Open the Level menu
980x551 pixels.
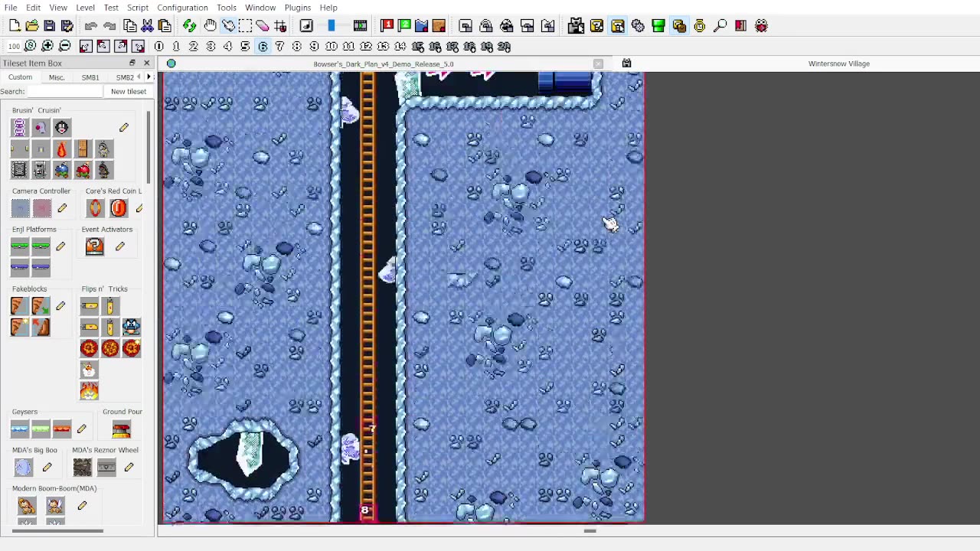point(85,8)
